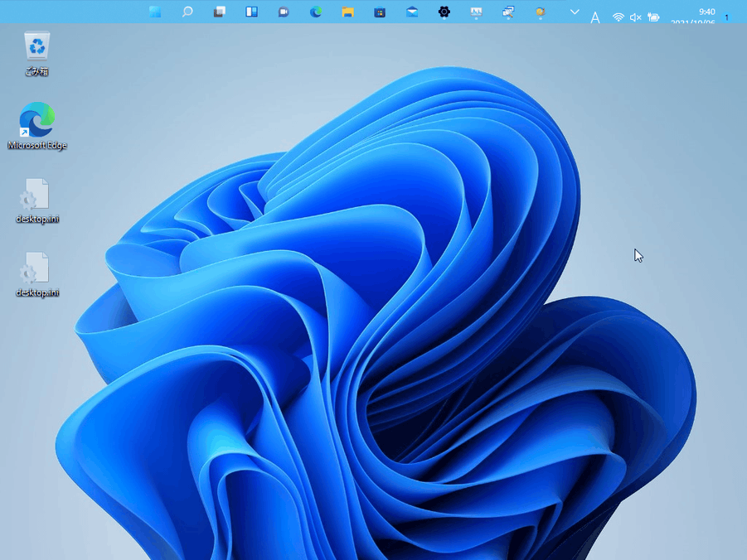This screenshot has width=747, height=560.
Task: Open the Windows Start menu
Action: click(x=155, y=12)
